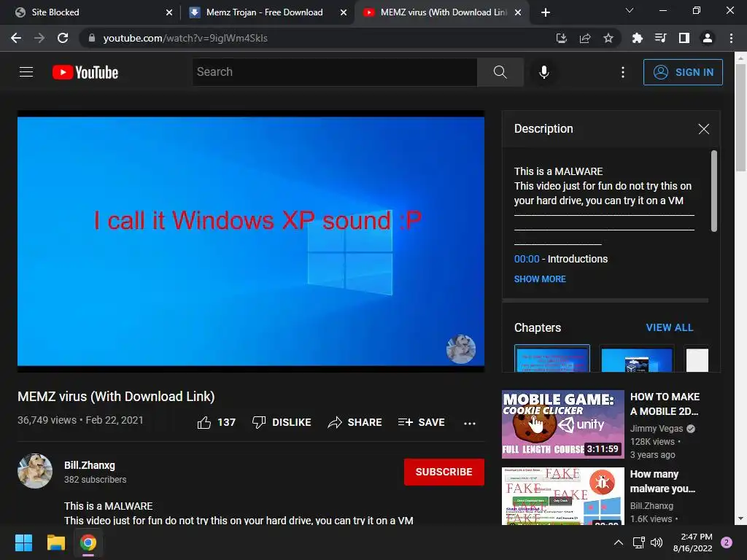
Task: Click SHARE below the video
Action: pyautogui.click(x=355, y=422)
